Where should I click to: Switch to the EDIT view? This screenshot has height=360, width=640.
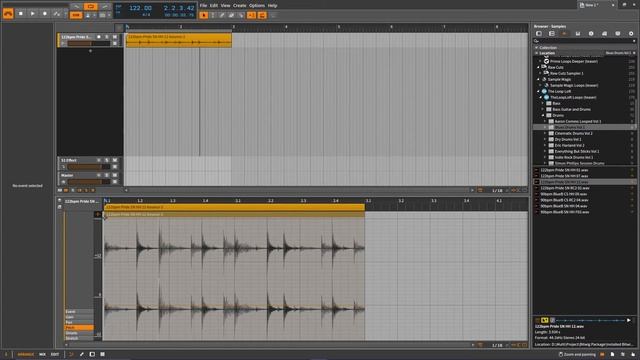(x=55, y=354)
